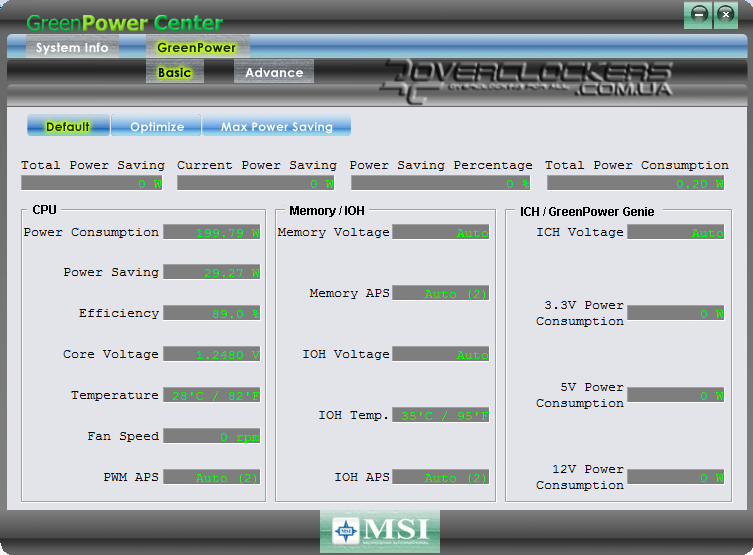Screen dimensions: 753x555
Task: Click Core Voltage value 1.2480 V
Action: tap(212, 354)
